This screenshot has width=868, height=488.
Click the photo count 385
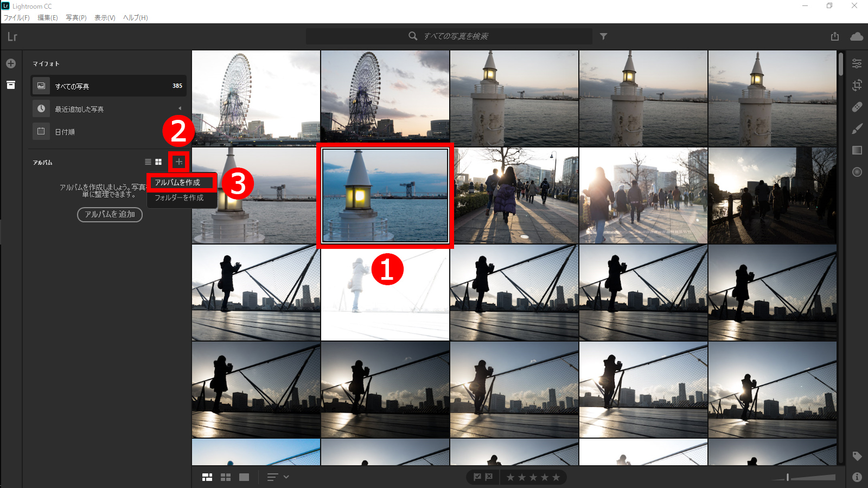point(177,86)
